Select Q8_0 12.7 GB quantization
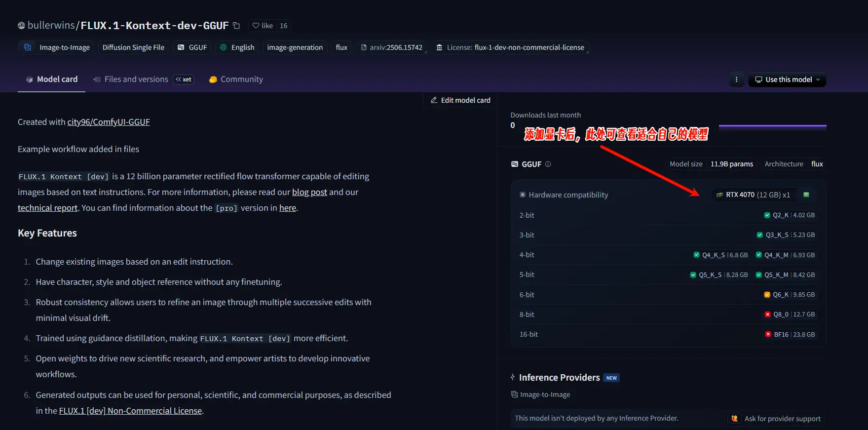Screen dimensions: 868x430 [790, 314]
